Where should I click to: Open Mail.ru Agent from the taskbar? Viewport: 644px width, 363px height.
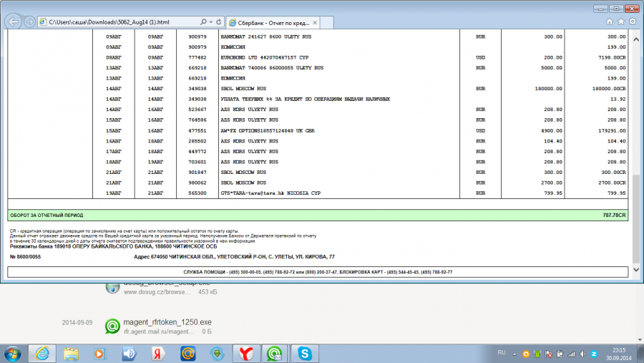click(x=275, y=354)
